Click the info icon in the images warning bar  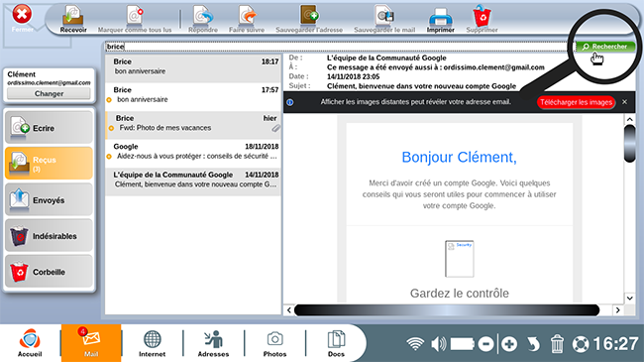point(290,102)
